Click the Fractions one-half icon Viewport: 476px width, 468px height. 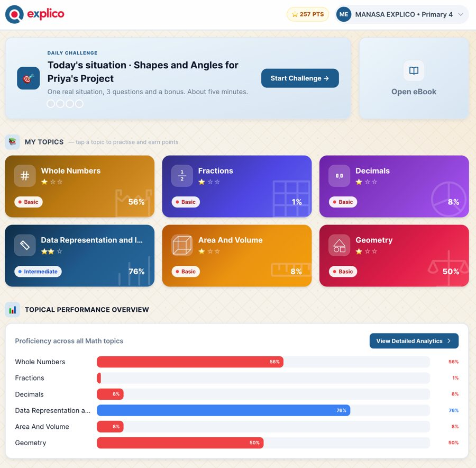point(182,176)
